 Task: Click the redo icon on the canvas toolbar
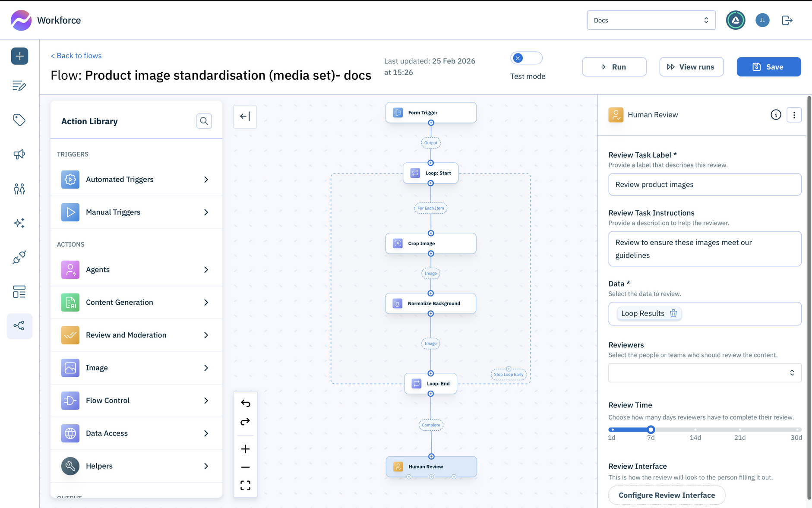pos(245,422)
